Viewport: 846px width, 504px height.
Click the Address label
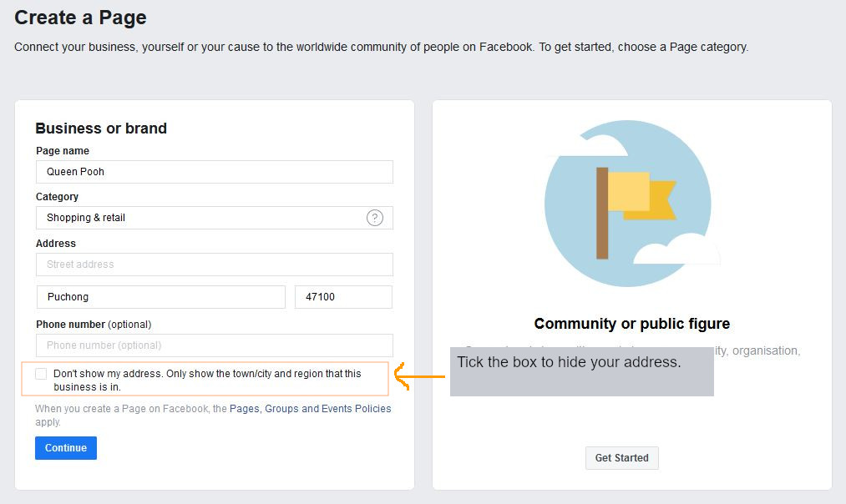[x=56, y=243]
